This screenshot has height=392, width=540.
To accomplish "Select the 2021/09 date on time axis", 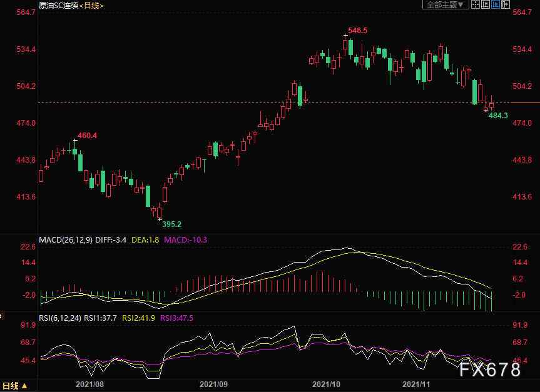I will click(x=213, y=384).
